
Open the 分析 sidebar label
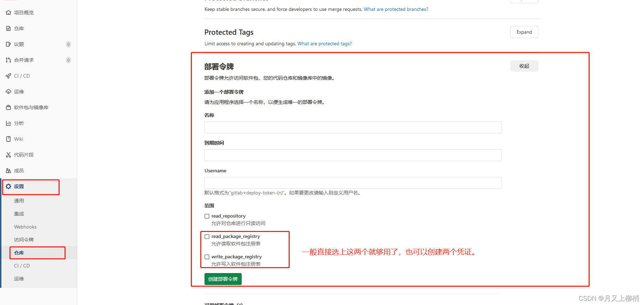(x=19, y=123)
